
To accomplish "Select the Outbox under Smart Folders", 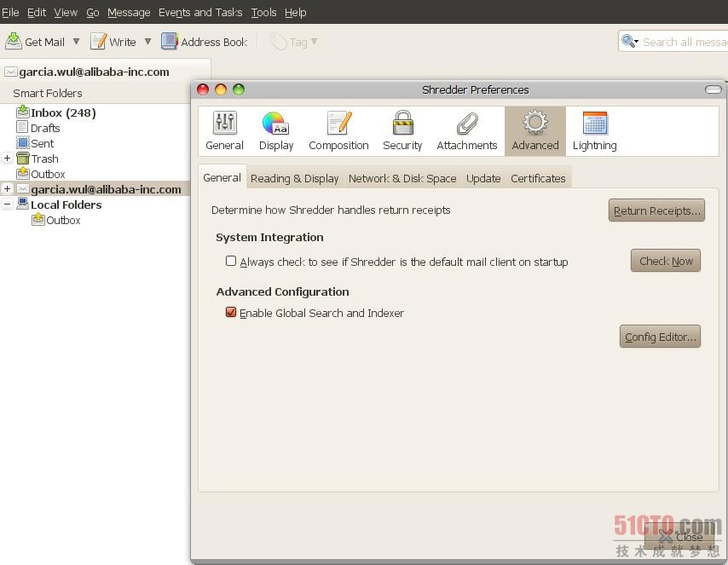I will tap(41, 174).
